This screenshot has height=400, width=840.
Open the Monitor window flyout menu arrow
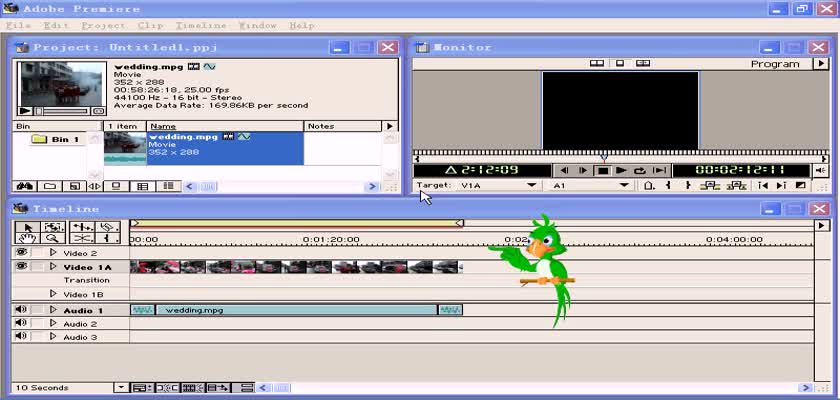pyautogui.click(x=821, y=64)
